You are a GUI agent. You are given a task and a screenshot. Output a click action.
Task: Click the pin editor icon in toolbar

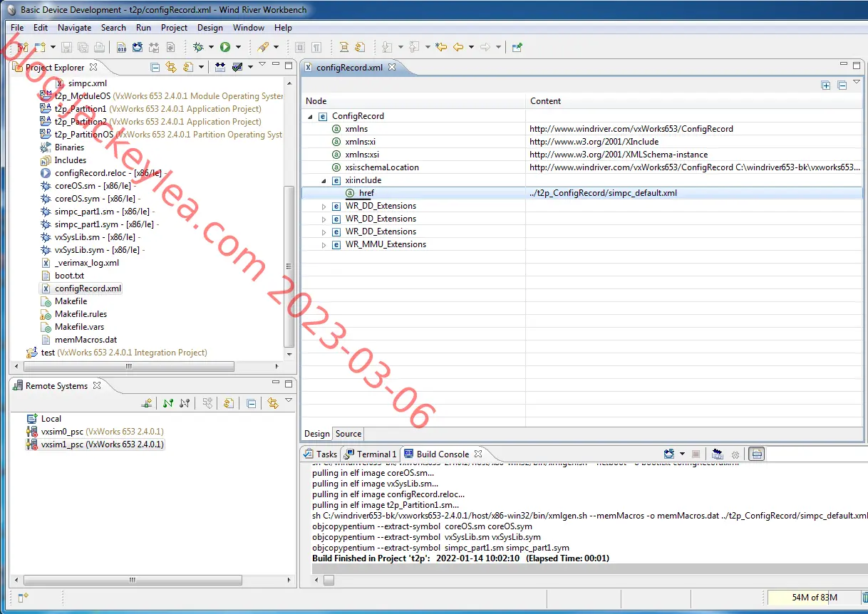[517, 47]
